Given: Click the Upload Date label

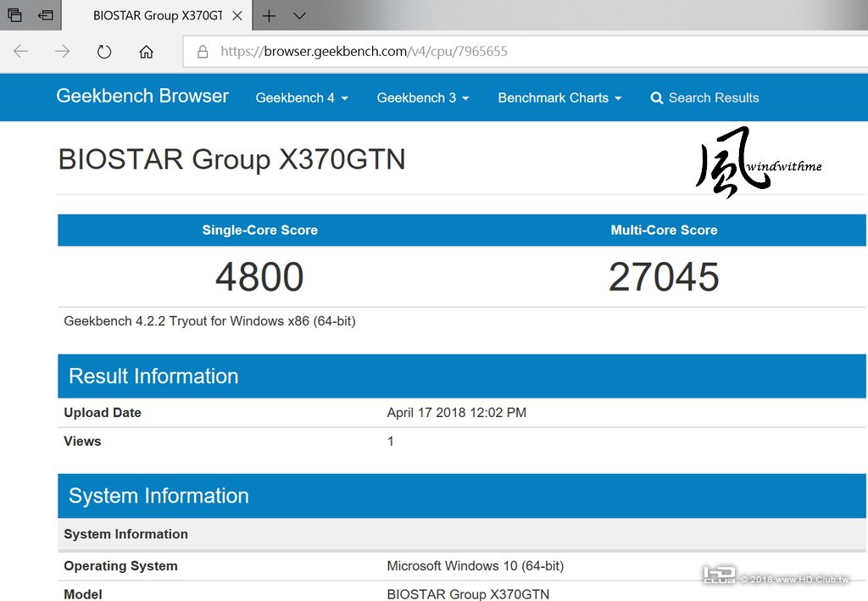Looking at the screenshot, I should pyautogui.click(x=103, y=413).
